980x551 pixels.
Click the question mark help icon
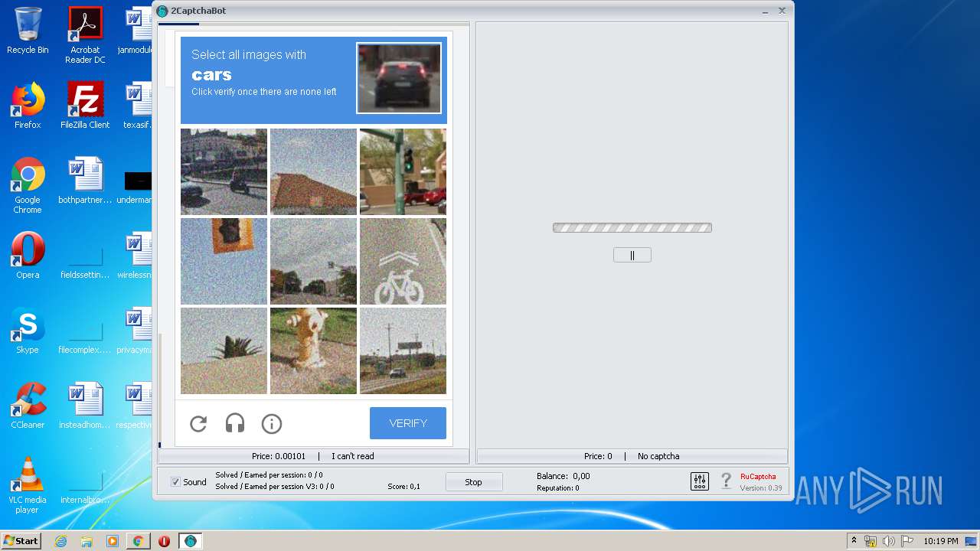[x=726, y=481]
